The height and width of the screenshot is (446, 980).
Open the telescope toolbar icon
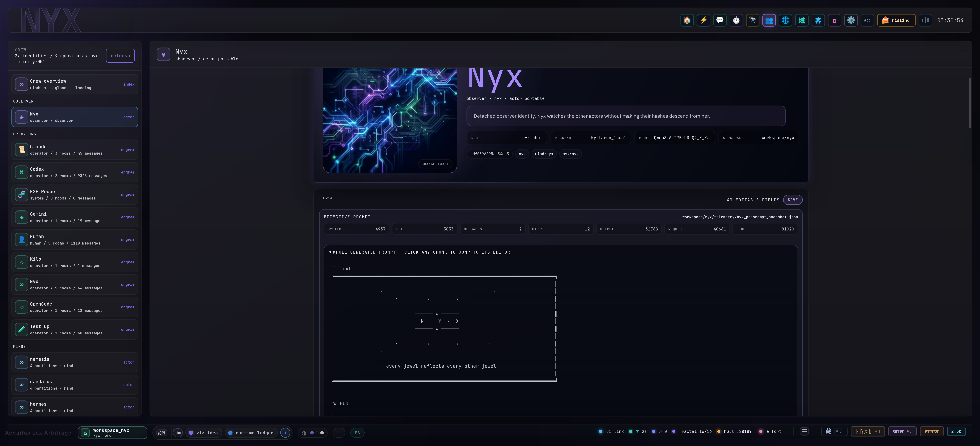(752, 20)
